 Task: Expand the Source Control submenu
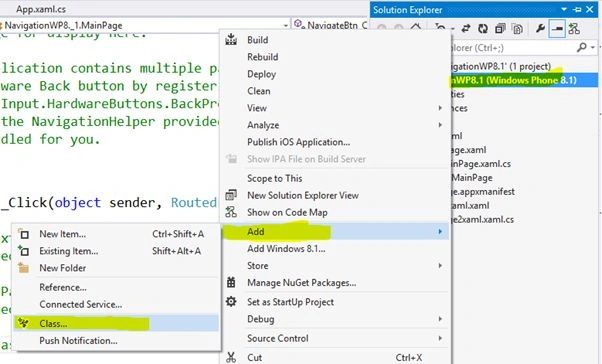pos(334,338)
